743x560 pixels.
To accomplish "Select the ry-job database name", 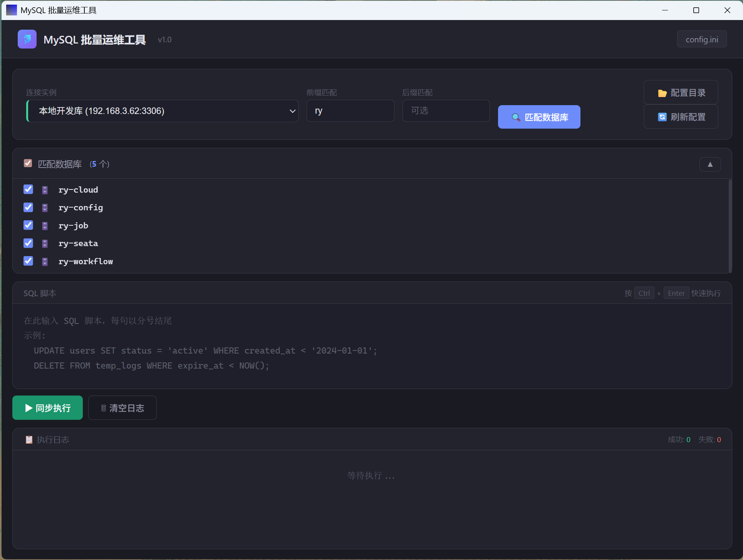I will click(x=73, y=226).
